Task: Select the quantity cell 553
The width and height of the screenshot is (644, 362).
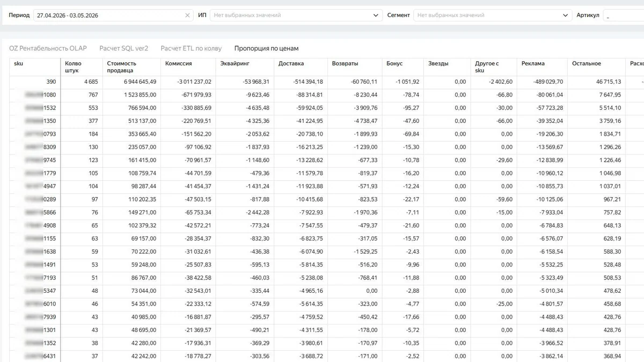Action: 93,108
